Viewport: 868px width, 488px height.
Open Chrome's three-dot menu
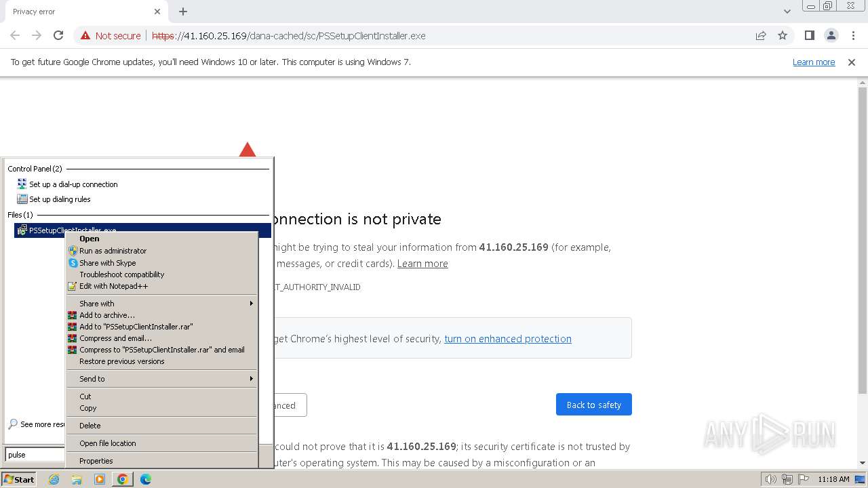point(852,35)
